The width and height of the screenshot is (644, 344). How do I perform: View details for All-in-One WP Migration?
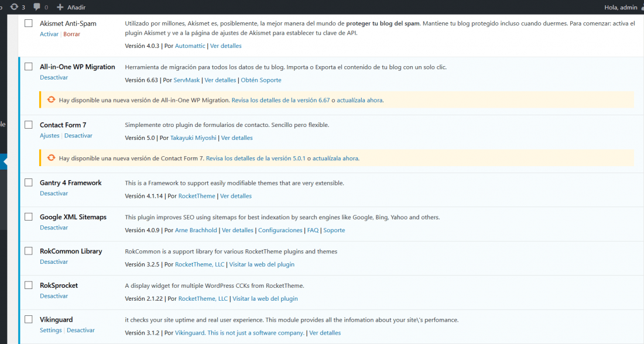220,80
